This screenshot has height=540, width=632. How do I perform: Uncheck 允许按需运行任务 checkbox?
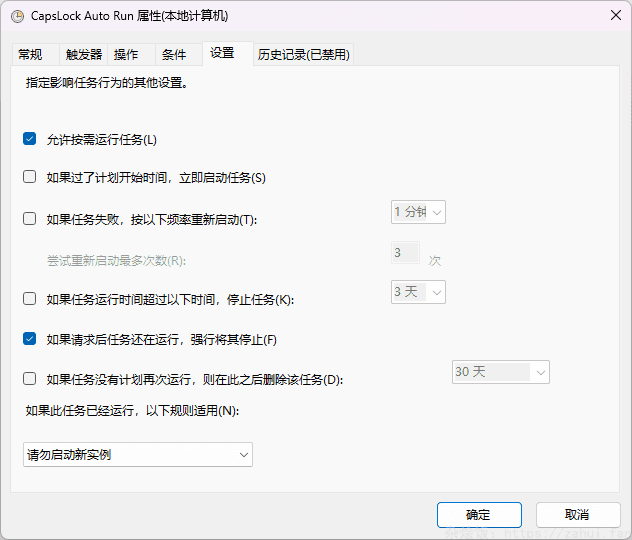(30, 139)
